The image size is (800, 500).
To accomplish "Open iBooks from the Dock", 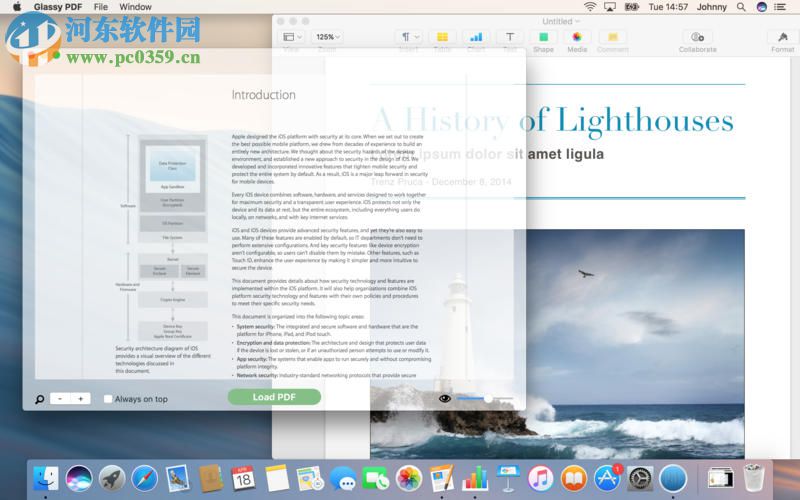I will point(573,479).
